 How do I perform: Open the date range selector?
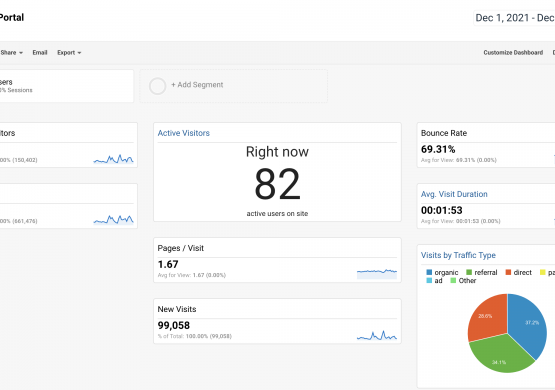click(x=515, y=18)
